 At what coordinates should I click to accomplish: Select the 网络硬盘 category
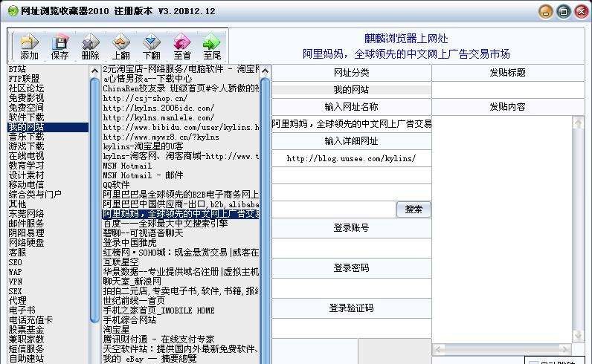click(26, 242)
